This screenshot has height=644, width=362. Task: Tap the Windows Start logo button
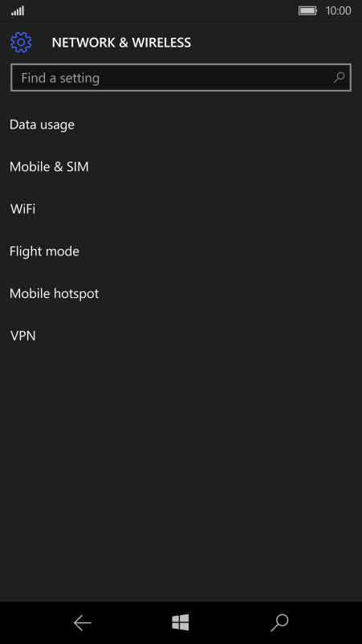click(x=181, y=622)
